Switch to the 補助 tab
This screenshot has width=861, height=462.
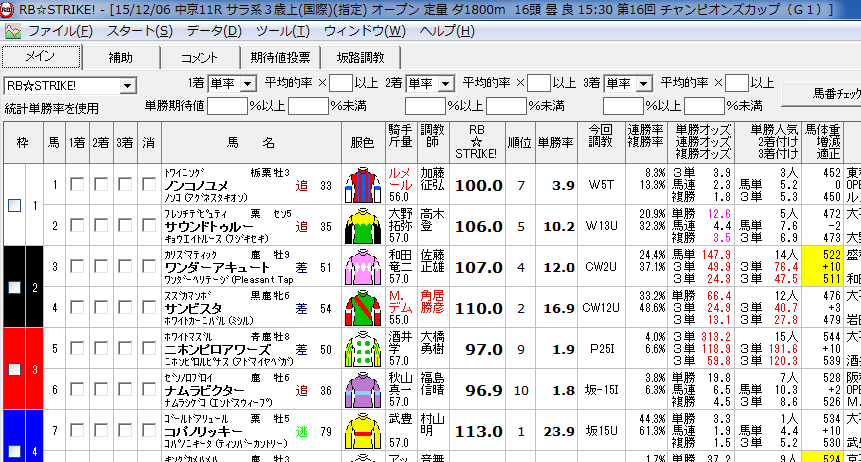click(x=120, y=58)
